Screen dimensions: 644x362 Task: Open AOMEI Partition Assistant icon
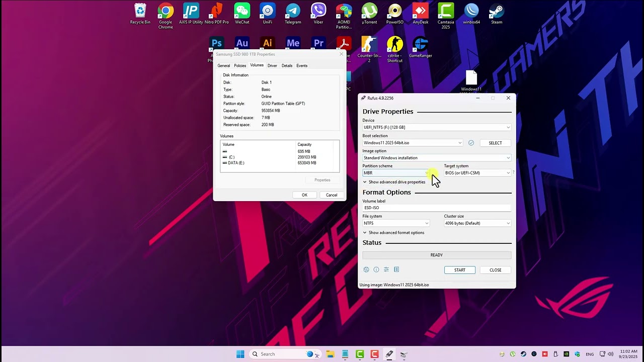344,16
